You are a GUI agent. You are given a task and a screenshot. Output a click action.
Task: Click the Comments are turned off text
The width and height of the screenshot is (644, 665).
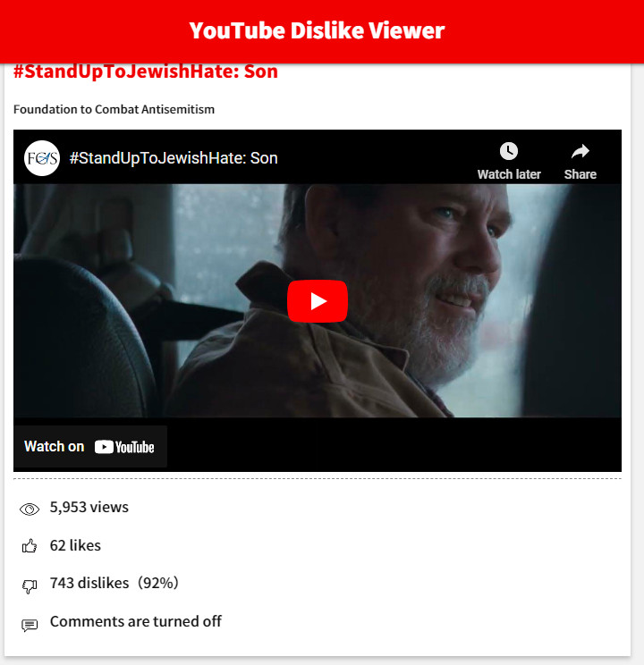[135, 621]
